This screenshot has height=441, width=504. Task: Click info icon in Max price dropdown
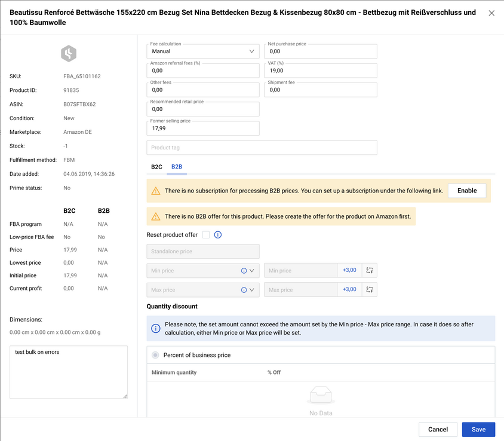[244, 290]
